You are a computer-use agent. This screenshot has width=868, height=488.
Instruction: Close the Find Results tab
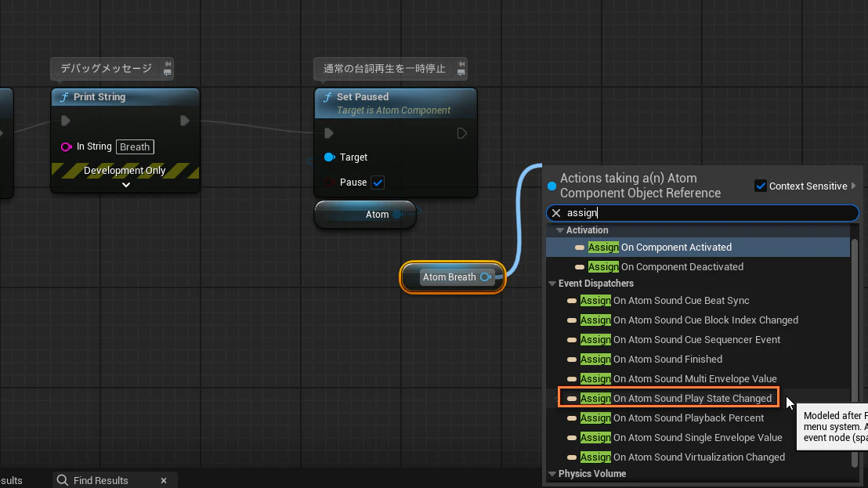[x=163, y=480]
